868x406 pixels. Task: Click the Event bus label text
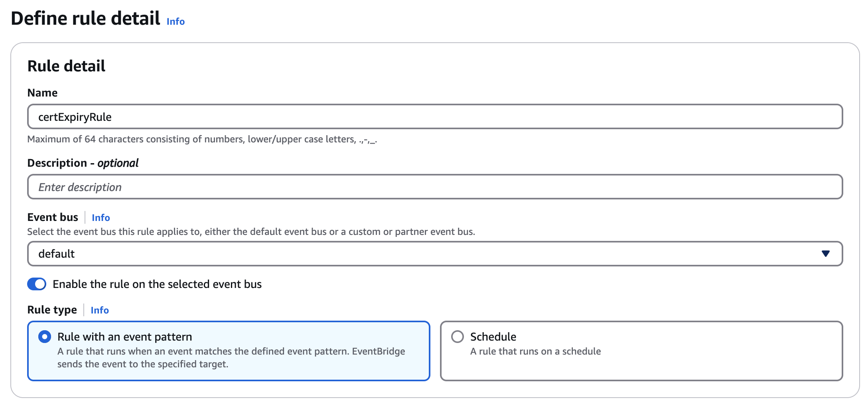click(x=53, y=217)
